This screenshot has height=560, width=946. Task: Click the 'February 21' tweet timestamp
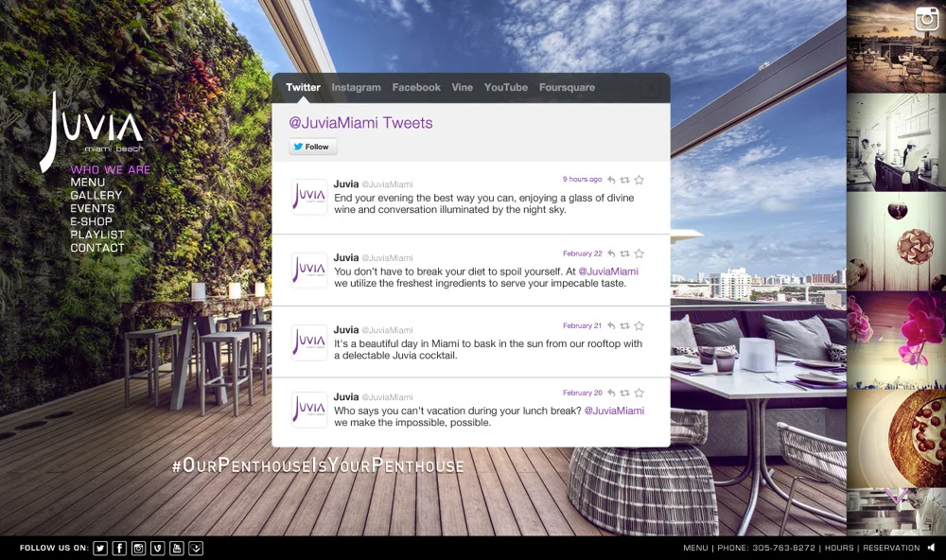pyautogui.click(x=582, y=325)
